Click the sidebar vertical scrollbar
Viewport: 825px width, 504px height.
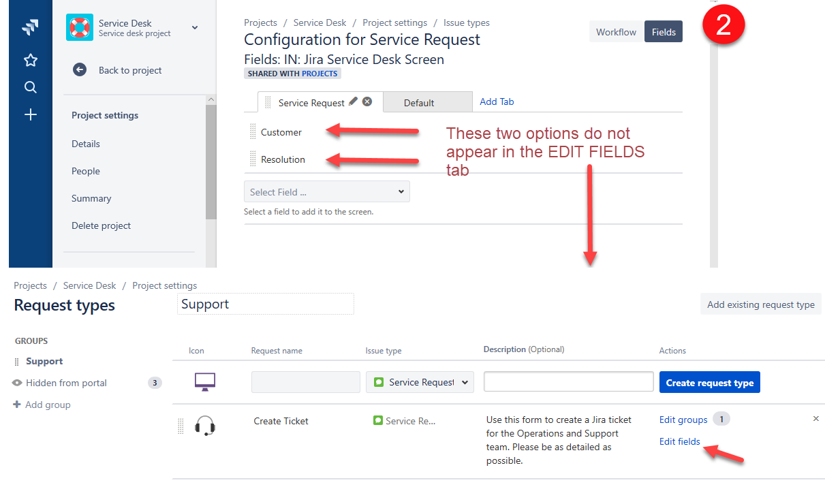pos(211,161)
